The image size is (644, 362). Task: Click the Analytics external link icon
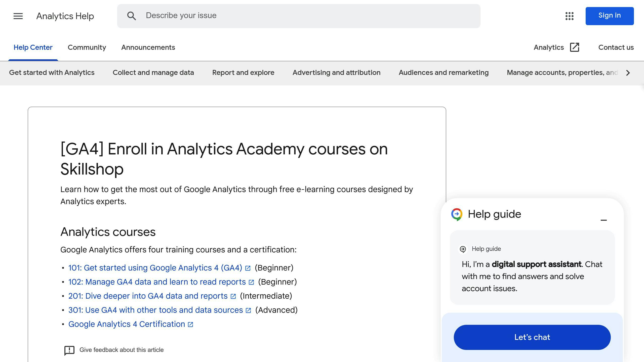[x=575, y=47]
